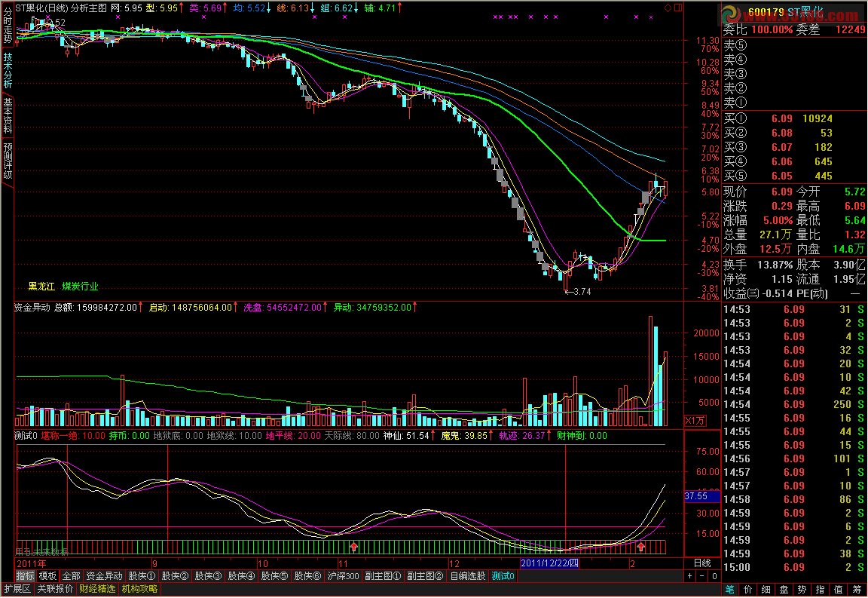The height and width of the screenshot is (598, 868).
Task: Activate the 笔 tick-detail tab
Action: pos(729,589)
